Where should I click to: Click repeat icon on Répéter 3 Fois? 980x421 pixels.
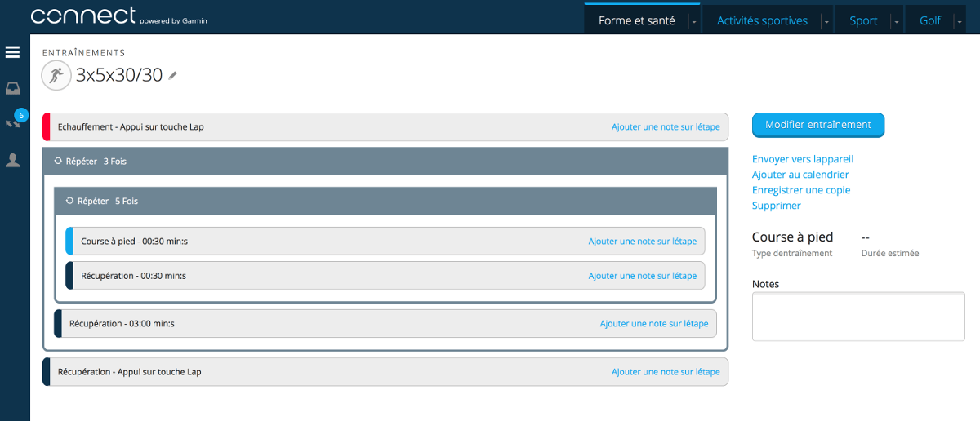pos(57,162)
